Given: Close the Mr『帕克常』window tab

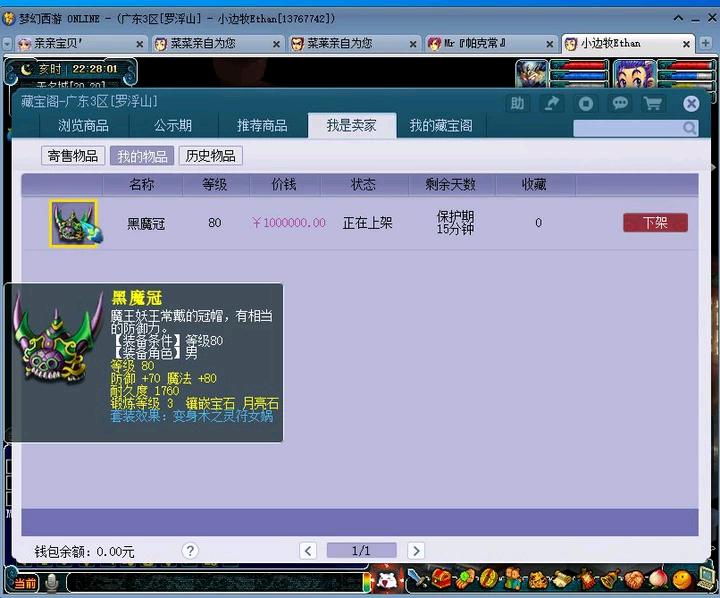Looking at the screenshot, I should 550,44.
